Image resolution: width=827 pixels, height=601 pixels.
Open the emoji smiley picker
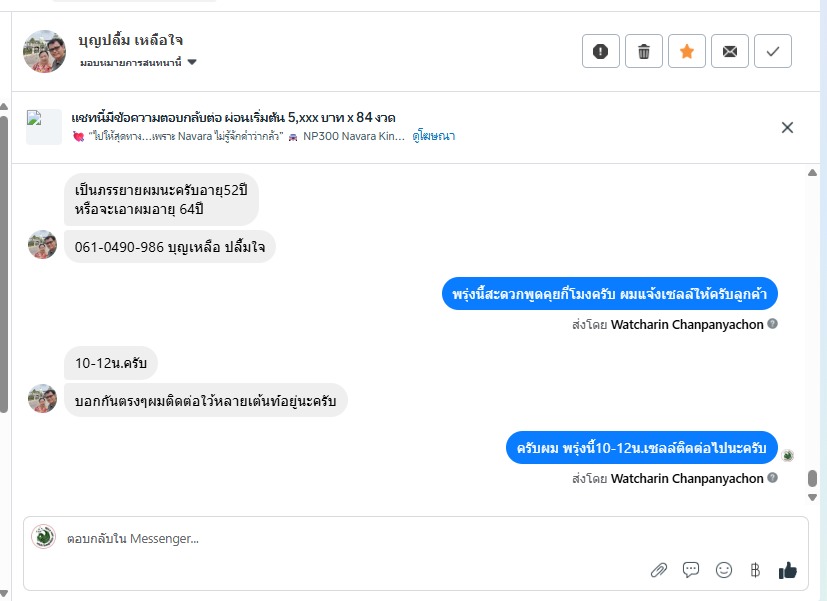[723, 570]
